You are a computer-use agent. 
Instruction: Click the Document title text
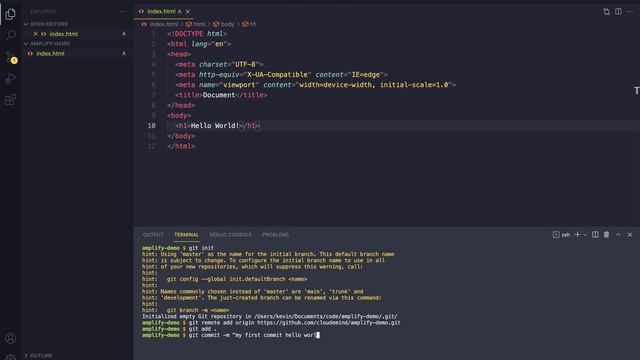point(219,95)
